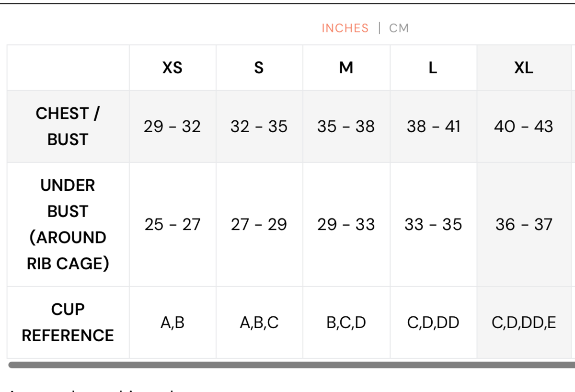Viewport: 575px width, 392px height.
Task: Click the S under bust value 27 - 29
Action: point(259,224)
